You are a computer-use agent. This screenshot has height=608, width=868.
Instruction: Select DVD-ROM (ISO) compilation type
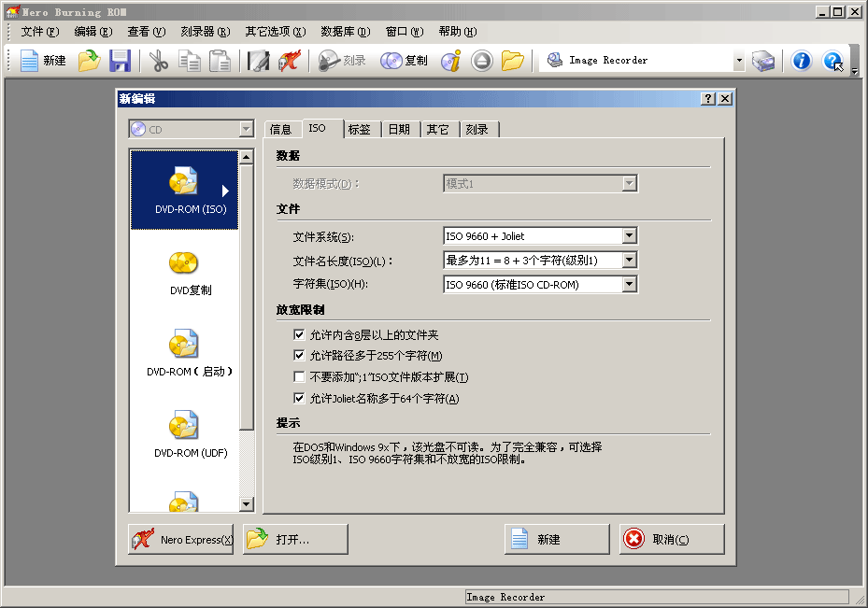click(184, 190)
